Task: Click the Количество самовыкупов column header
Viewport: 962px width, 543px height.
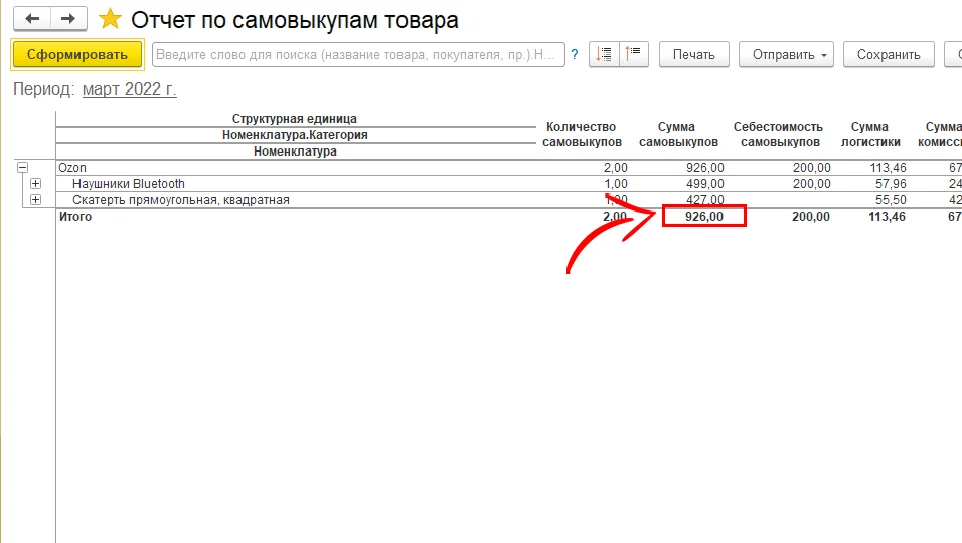Action: coord(581,135)
